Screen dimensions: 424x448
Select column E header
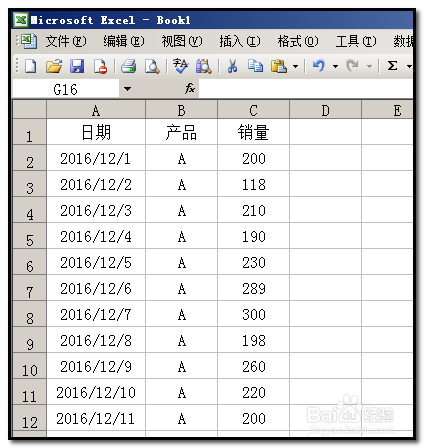click(x=387, y=110)
